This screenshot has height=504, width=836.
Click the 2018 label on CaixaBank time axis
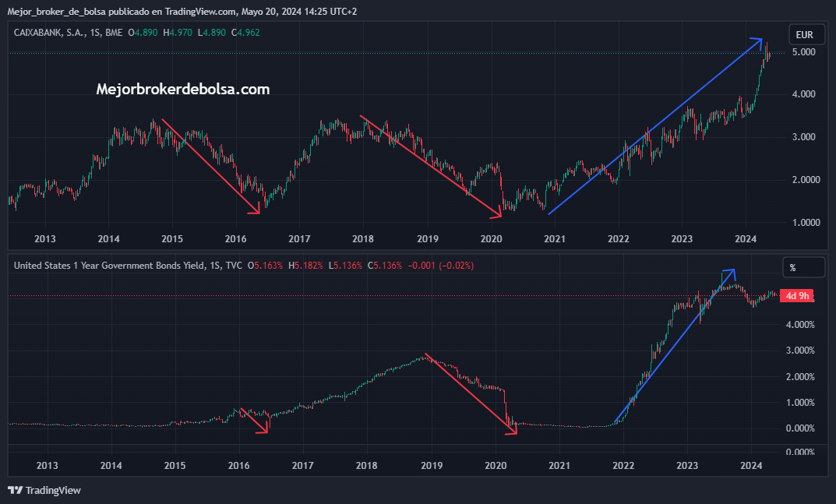tap(363, 238)
